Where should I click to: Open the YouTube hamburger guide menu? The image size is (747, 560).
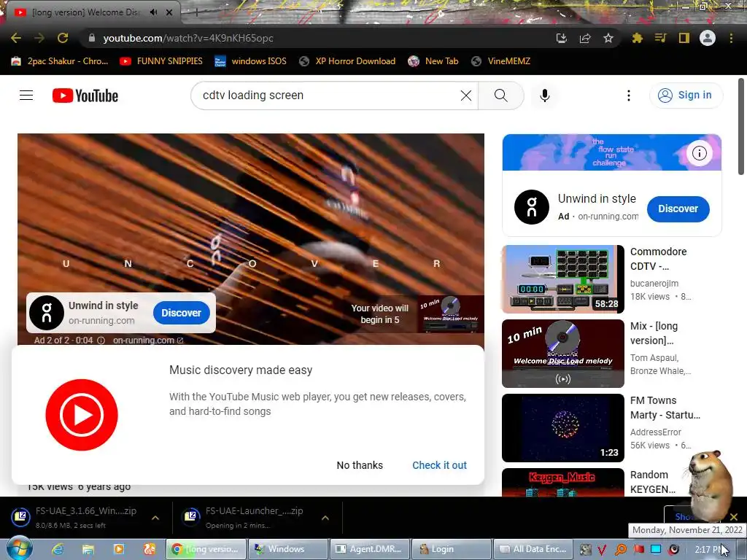(x=26, y=96)
